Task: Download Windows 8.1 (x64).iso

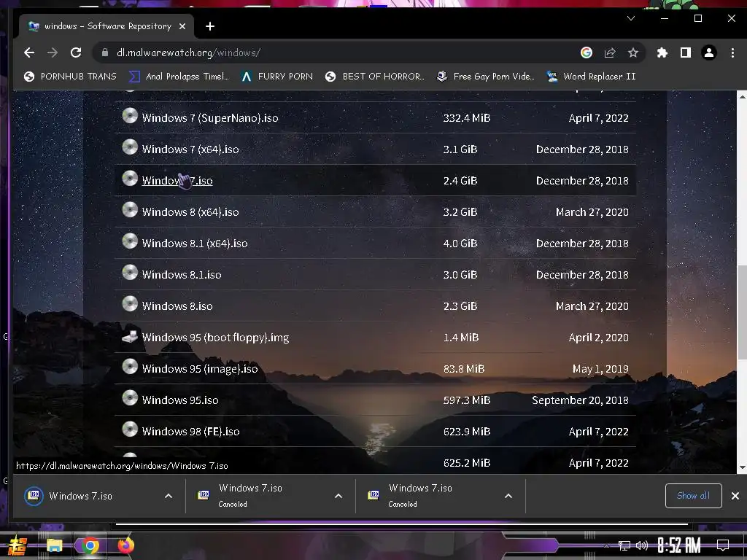Action: (195, 244)
